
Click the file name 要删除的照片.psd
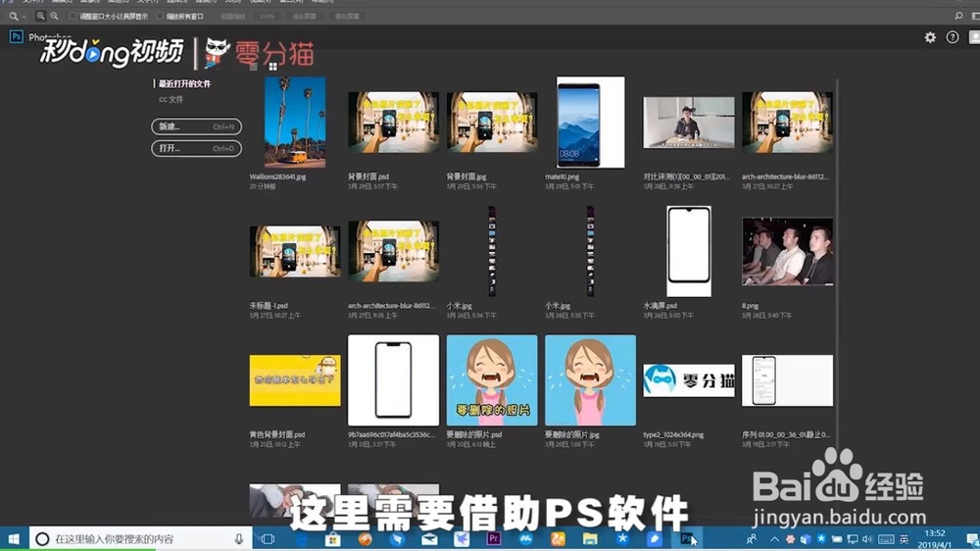473,434
